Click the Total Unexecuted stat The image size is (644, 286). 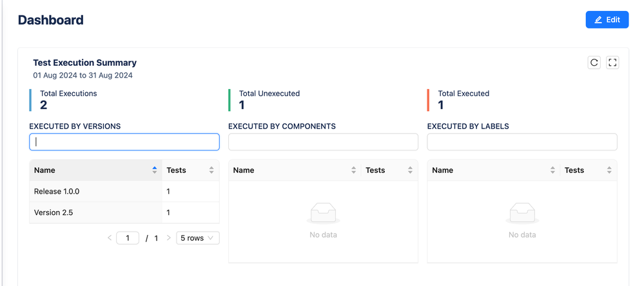269,99
